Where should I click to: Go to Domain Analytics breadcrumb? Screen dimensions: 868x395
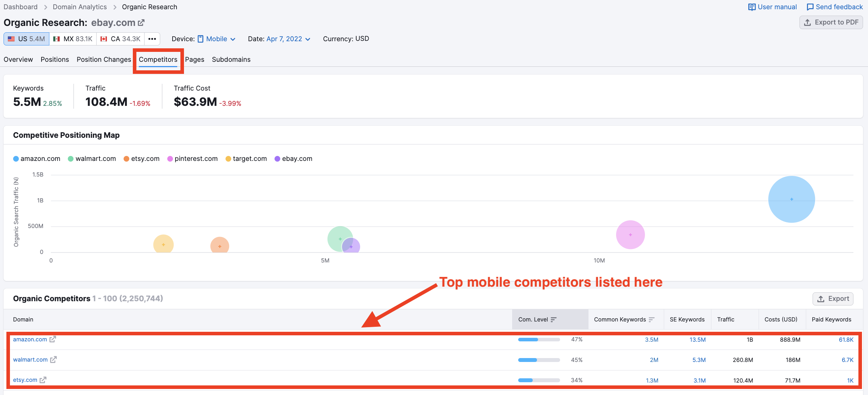tap(80, 7)
